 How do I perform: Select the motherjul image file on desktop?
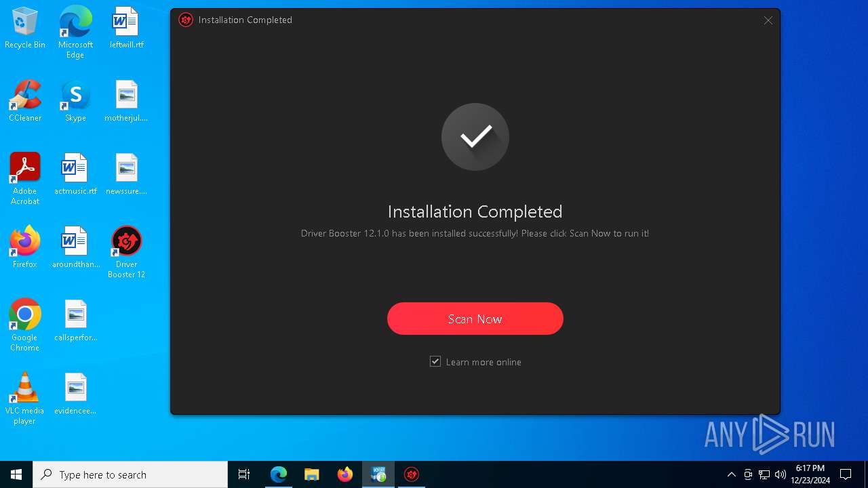click(126, 102)
